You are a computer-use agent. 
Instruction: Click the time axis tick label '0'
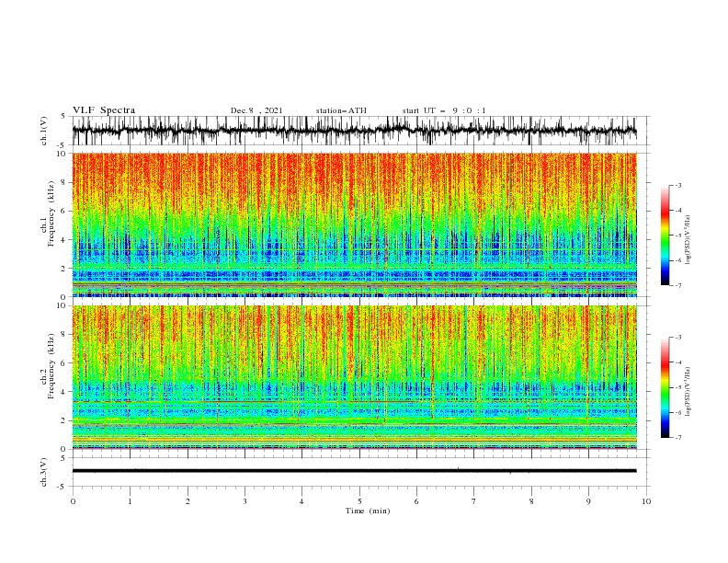(x=73, y=501)
